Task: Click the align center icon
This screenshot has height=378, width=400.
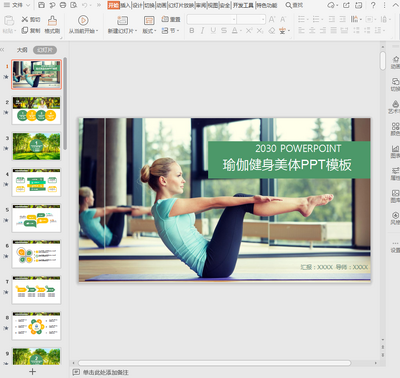Action: pos(312,31)
